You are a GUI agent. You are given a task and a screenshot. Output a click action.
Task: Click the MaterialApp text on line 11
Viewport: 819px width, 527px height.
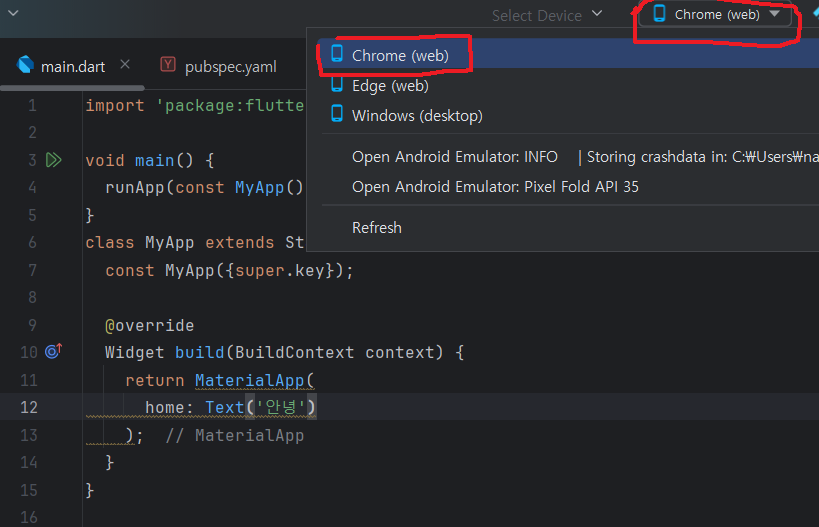coord(250,380)
